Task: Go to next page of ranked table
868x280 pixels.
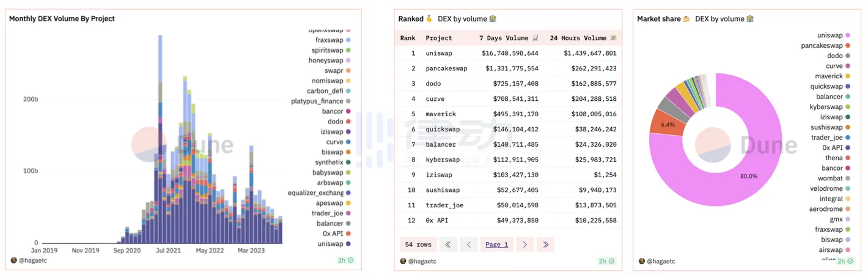Action: pyautogui.click(x=524, y=245)
